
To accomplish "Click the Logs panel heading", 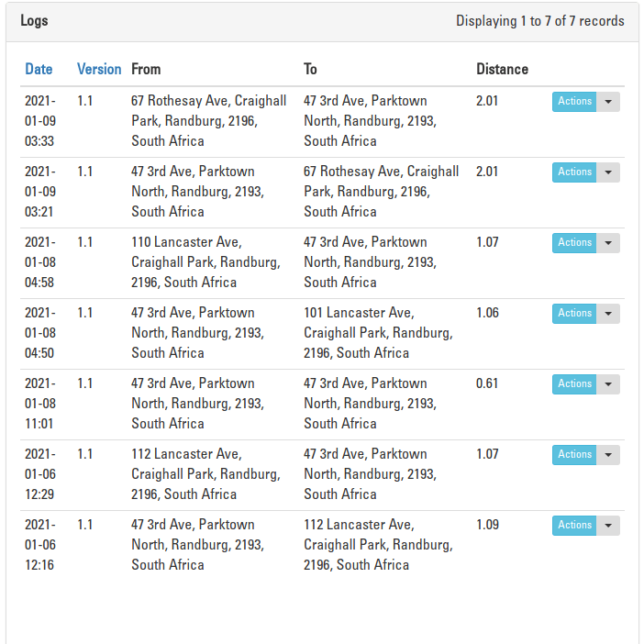I will point(35,21).
